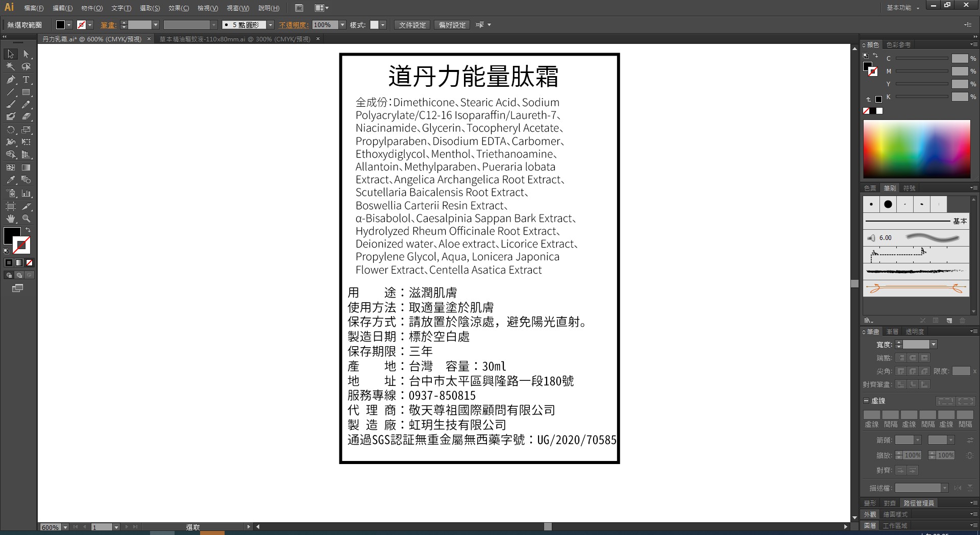This screenshot has height=535, width=980.
Task: Close the 丹力乳霜.ai document tab
Action: tap(149, 39)
